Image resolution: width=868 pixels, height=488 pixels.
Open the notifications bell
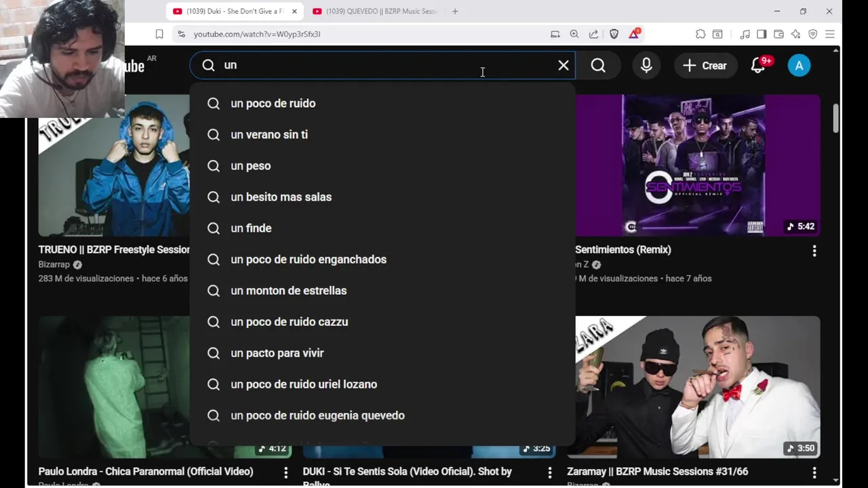coord(758,65)
